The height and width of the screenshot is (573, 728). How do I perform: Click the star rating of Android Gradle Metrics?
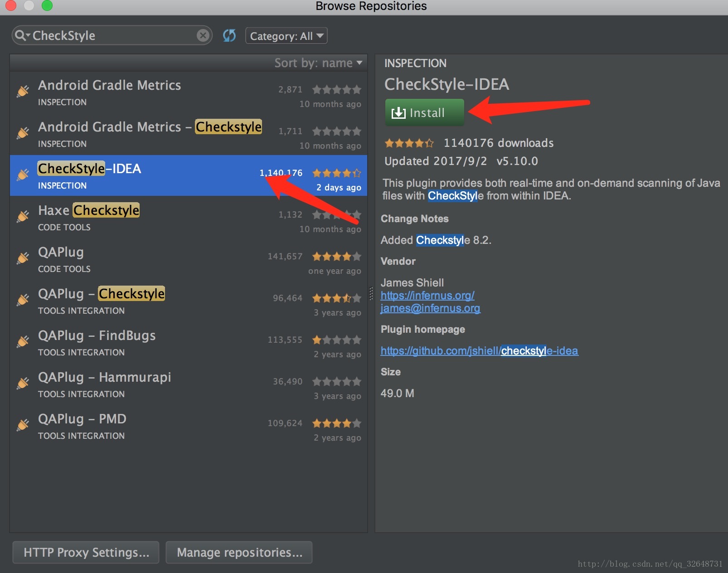pyautogui.click(x=337, y=89)
